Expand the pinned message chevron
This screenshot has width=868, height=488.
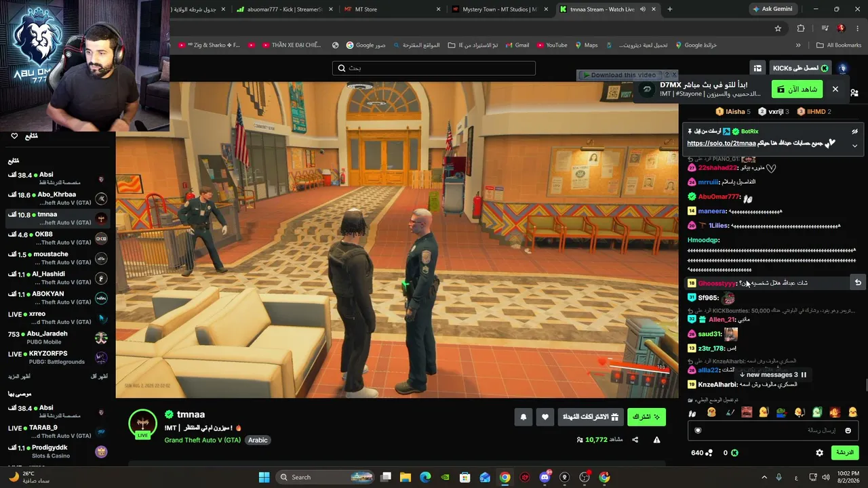(854, 145)
